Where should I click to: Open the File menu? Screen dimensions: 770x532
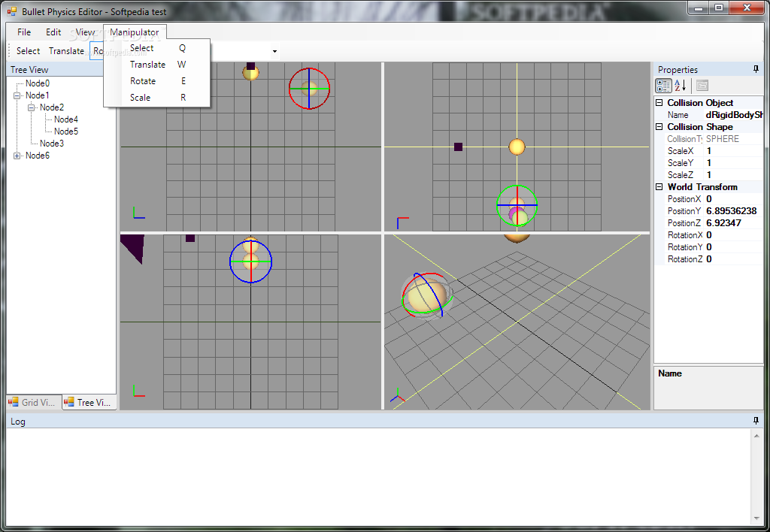(24, 32)
